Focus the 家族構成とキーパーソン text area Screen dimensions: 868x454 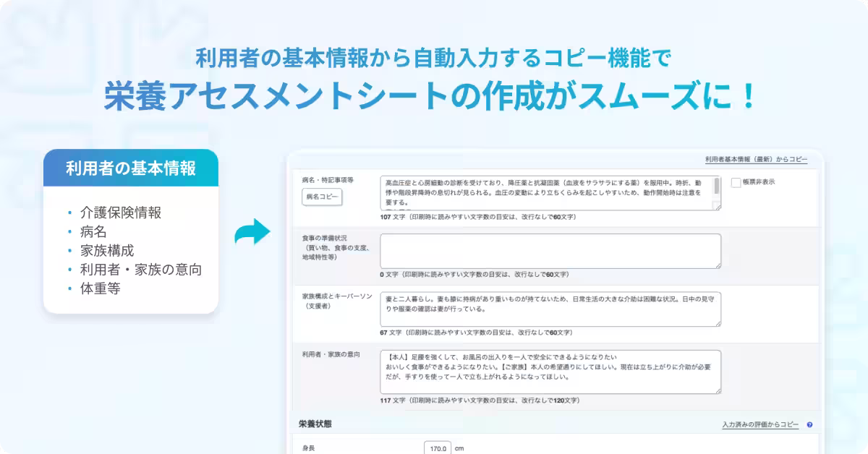click(550, 309)
